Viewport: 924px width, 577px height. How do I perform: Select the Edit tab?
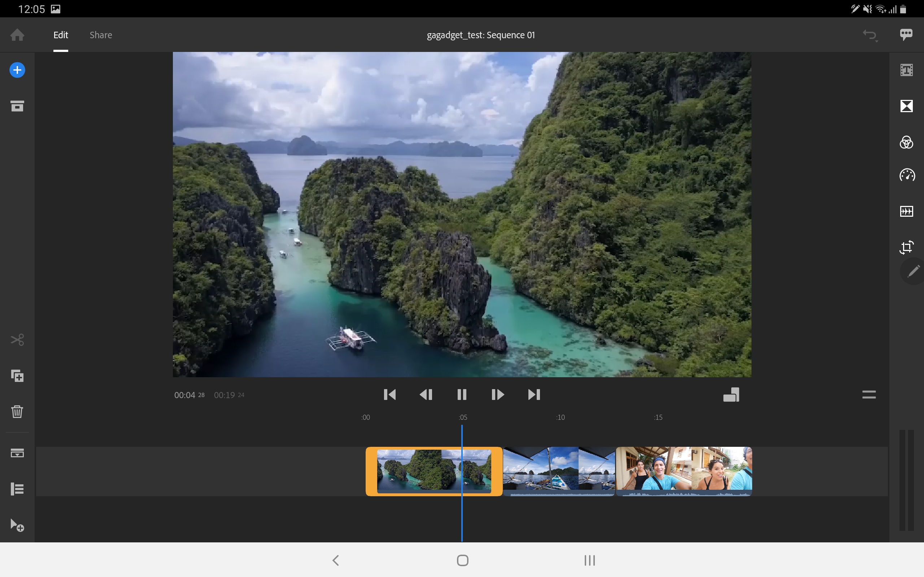pos(61,35)
